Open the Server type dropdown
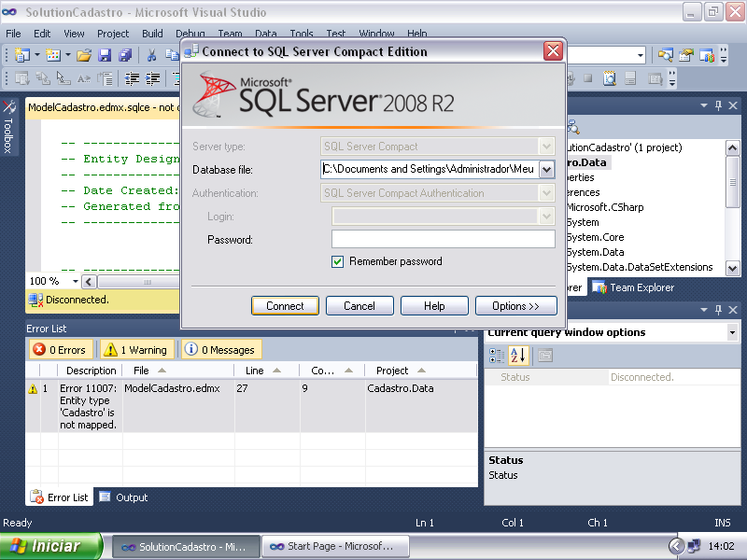Image resolution: width=747 pixels, height=560 pixels. tap(547, 147)
